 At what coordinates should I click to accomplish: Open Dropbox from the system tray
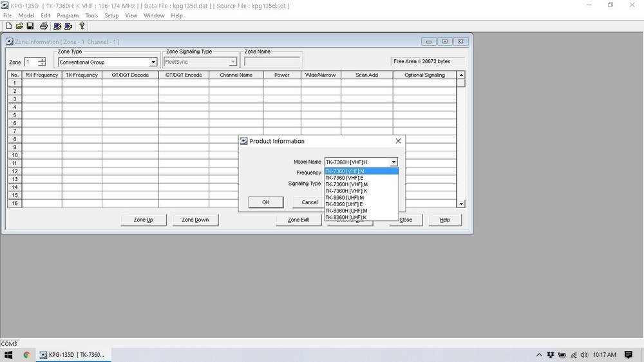[x=551, y=355]
